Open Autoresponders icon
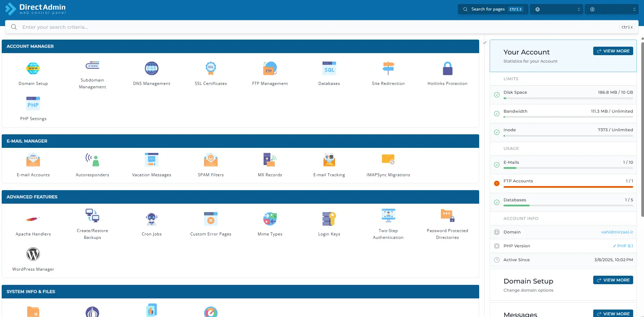Image resolution: width=644 pixels, height=317 pixels. tap(92, 160)
